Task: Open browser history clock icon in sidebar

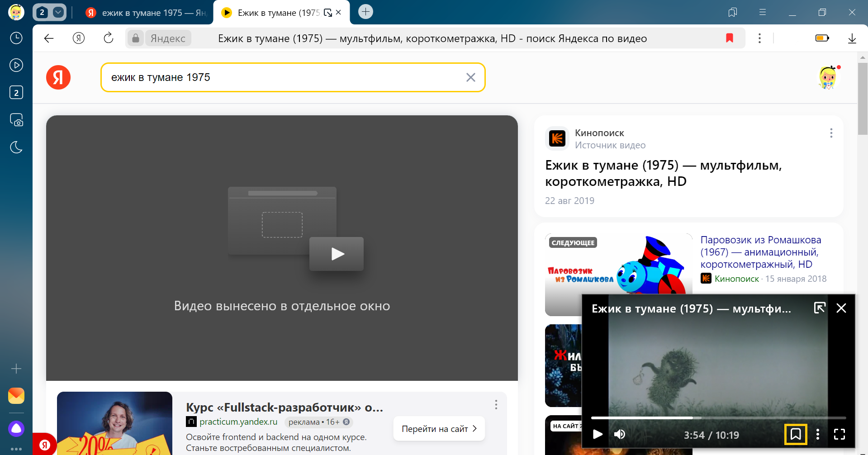Action: point(16,38)
